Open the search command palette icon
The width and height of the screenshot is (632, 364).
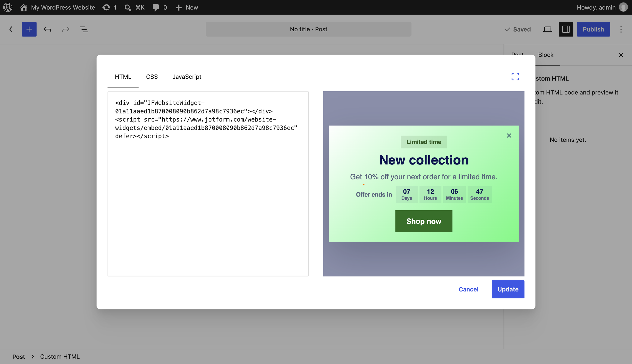134,7
